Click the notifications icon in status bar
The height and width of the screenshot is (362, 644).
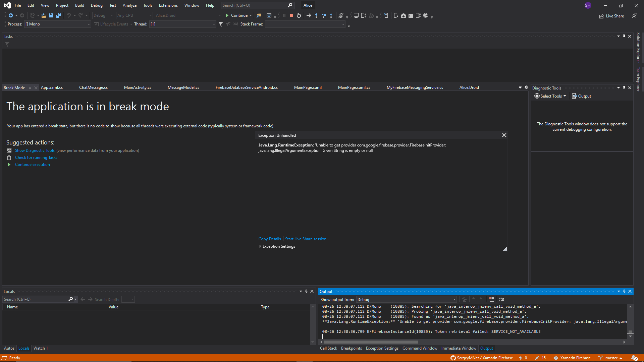click(x=634, y=358)
